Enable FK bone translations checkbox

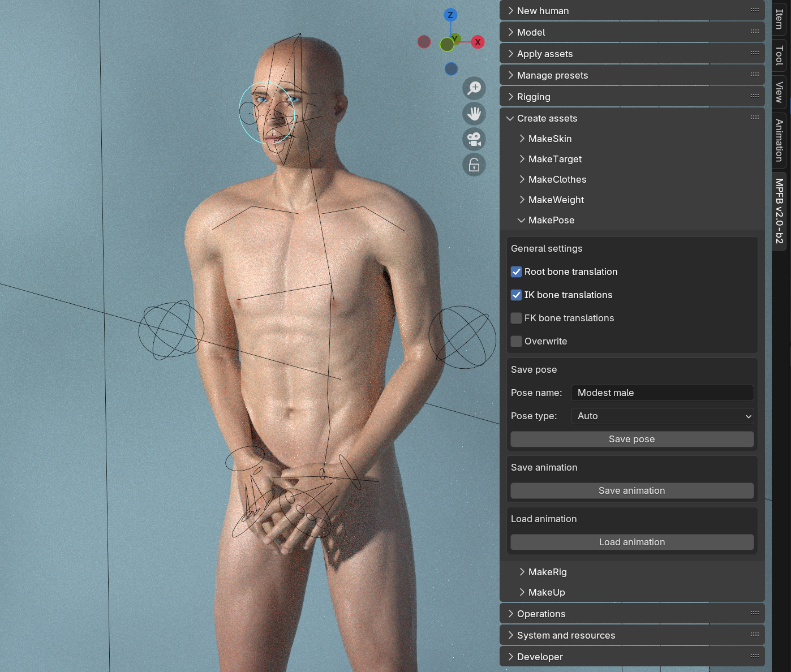516,318
